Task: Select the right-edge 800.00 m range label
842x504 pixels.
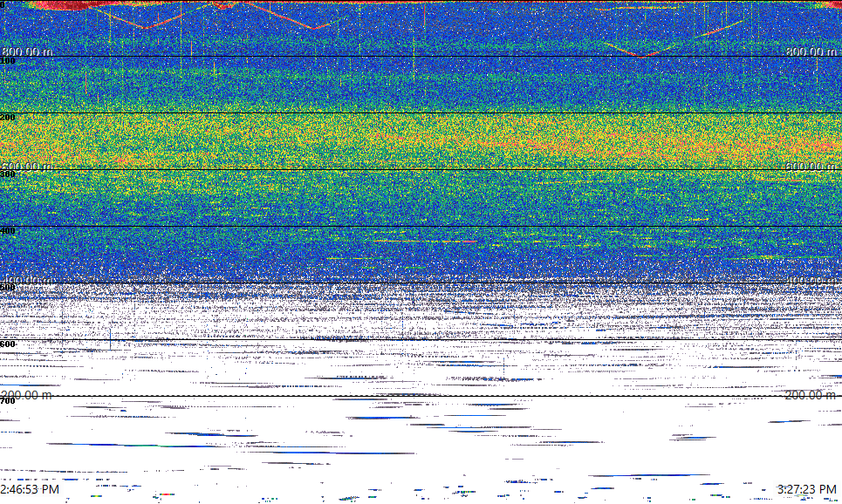Action: pos(811,51)
